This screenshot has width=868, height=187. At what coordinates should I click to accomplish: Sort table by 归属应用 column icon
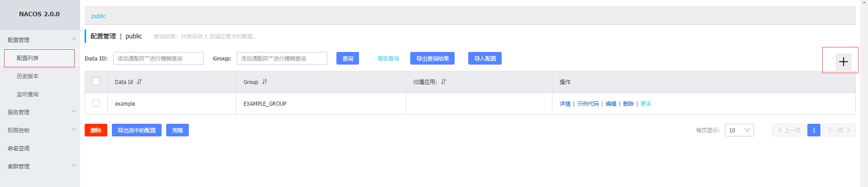coord(443,82)
